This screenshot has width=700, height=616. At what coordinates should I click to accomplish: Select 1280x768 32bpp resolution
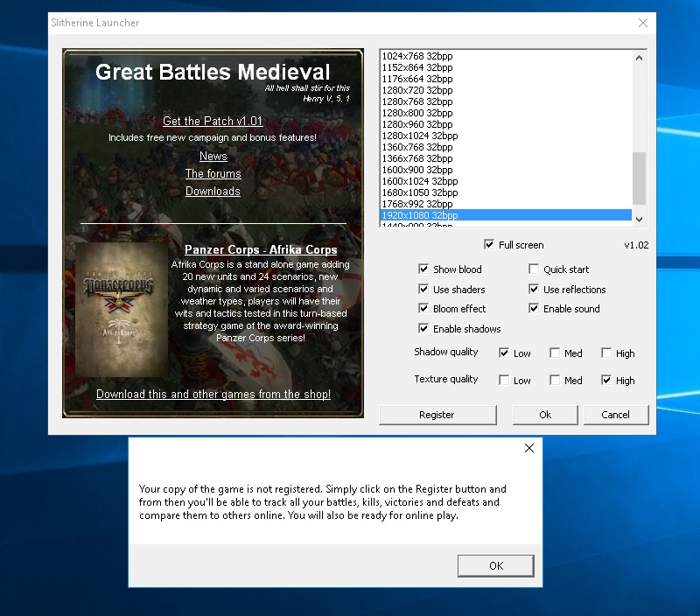[x=506, y=101]
